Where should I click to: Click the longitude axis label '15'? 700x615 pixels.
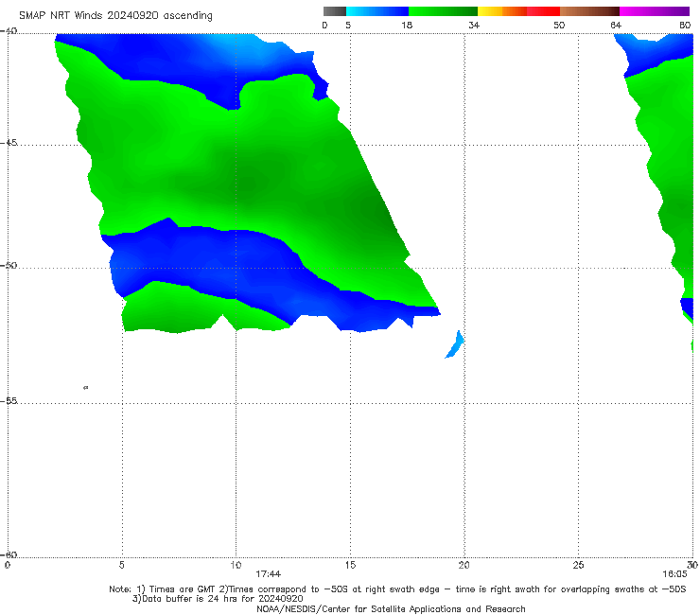pyautogui.click(x=350, y=565)
